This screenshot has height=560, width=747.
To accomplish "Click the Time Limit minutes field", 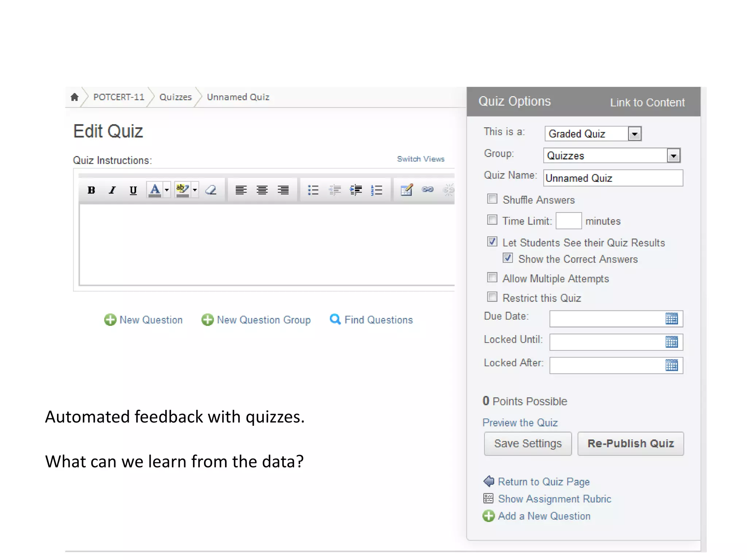I will click(x=569, y=221).
